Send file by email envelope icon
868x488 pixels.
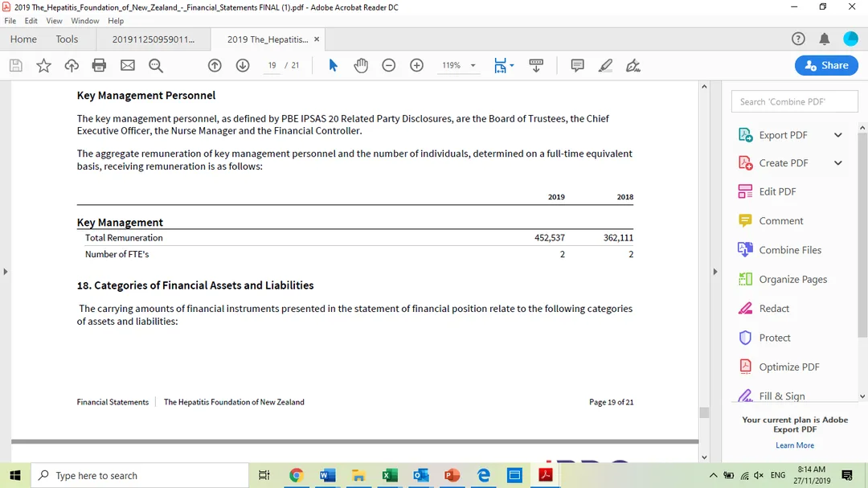[128, 65]
